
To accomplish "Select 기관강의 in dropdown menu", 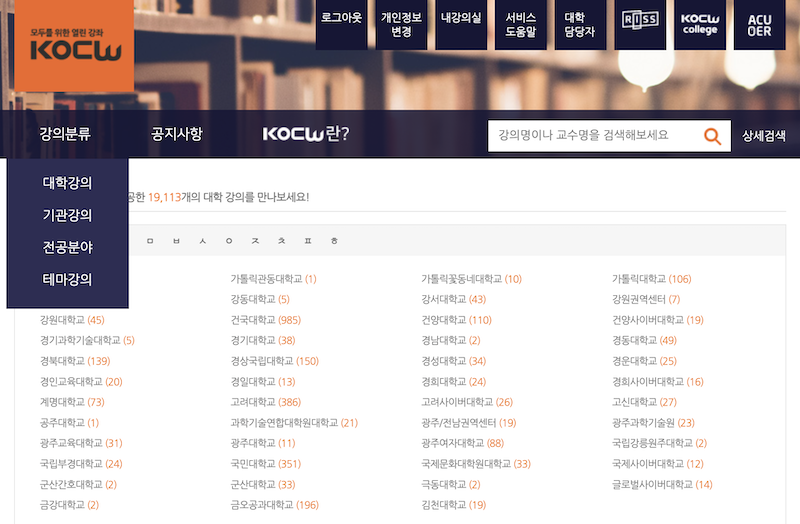I will tap(67, 215).
